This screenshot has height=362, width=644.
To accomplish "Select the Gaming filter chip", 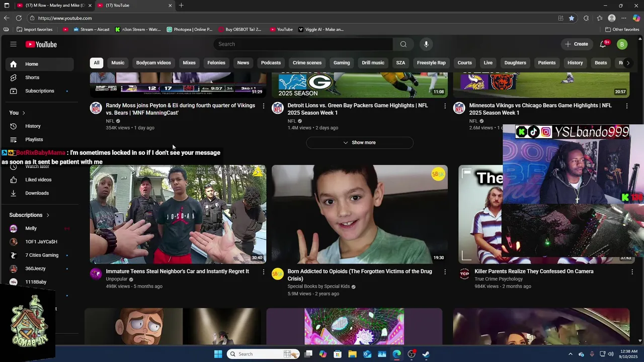I will [x=342, y=63].
